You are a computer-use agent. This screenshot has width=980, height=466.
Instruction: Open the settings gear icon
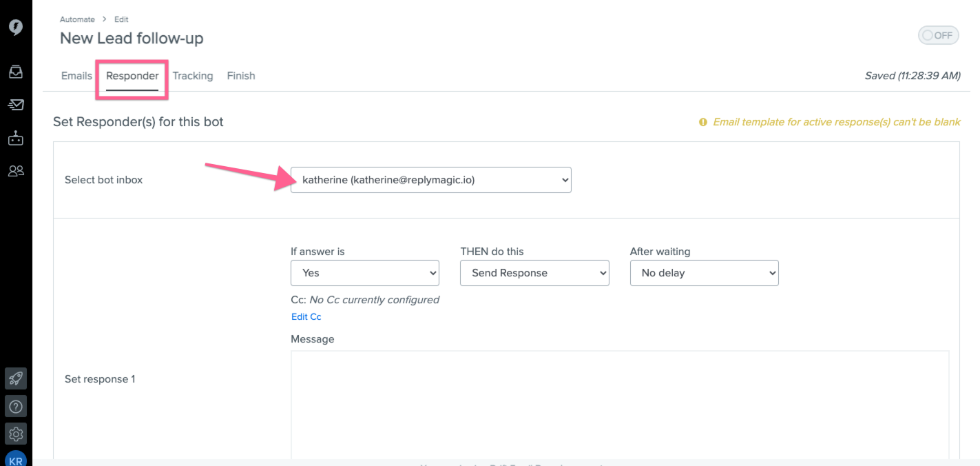pos(16,434)
